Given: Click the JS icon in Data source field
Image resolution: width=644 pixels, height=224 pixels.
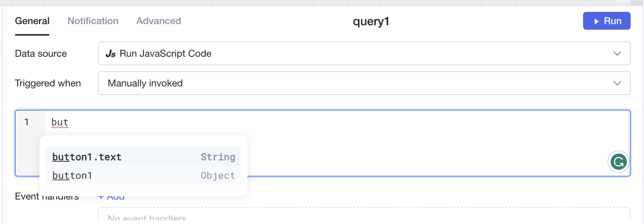Looking at the screenshot, I should 110,54.
